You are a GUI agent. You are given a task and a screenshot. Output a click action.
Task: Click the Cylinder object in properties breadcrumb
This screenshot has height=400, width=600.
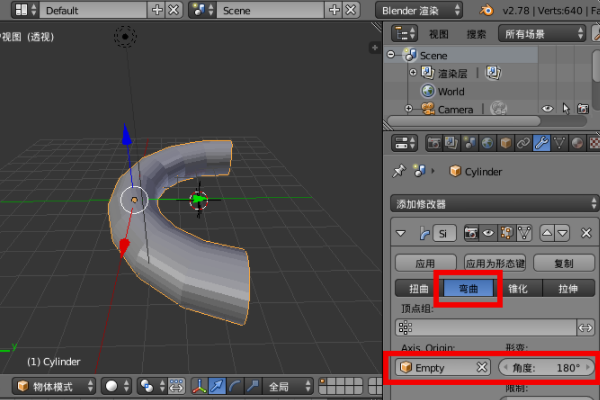tap(476, 171)
